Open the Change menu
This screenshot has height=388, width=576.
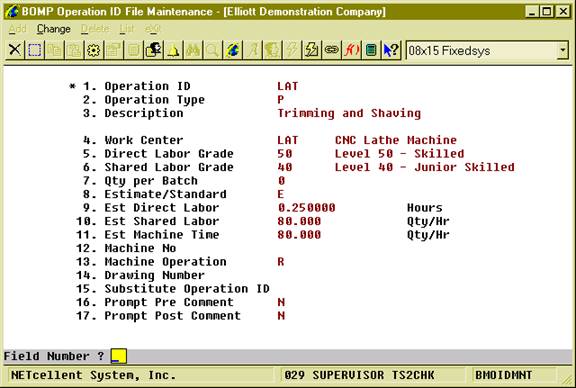click(x=54, y=29)
